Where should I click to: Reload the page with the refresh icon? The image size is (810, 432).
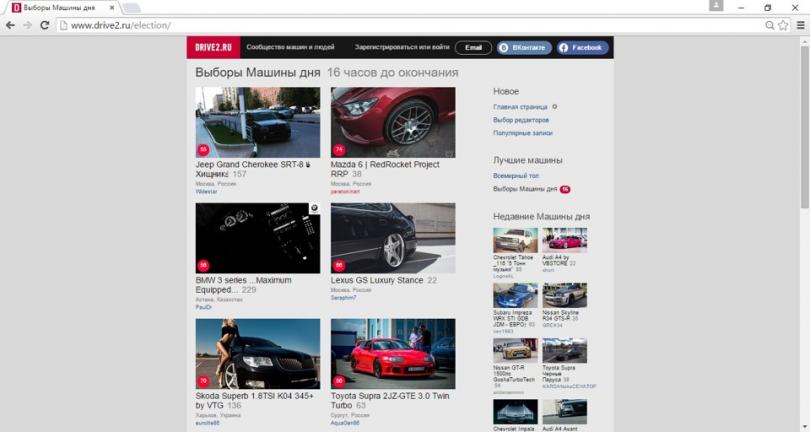pyautogui.click(x=44, y=24)
